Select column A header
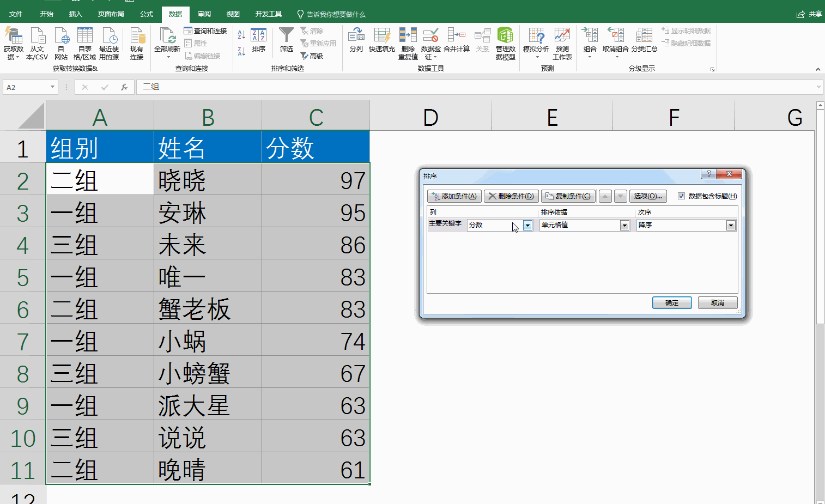This screenshot has height=504, width=825. click(100, 117)
